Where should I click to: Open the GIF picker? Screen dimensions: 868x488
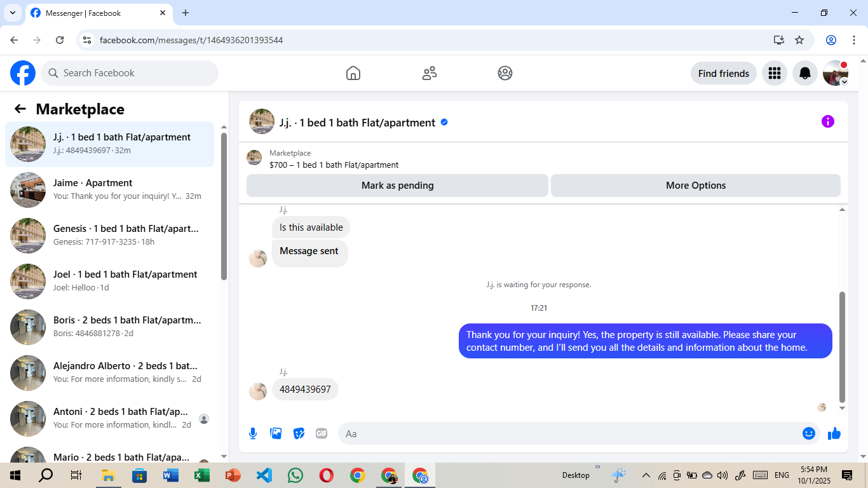[322, 433]
